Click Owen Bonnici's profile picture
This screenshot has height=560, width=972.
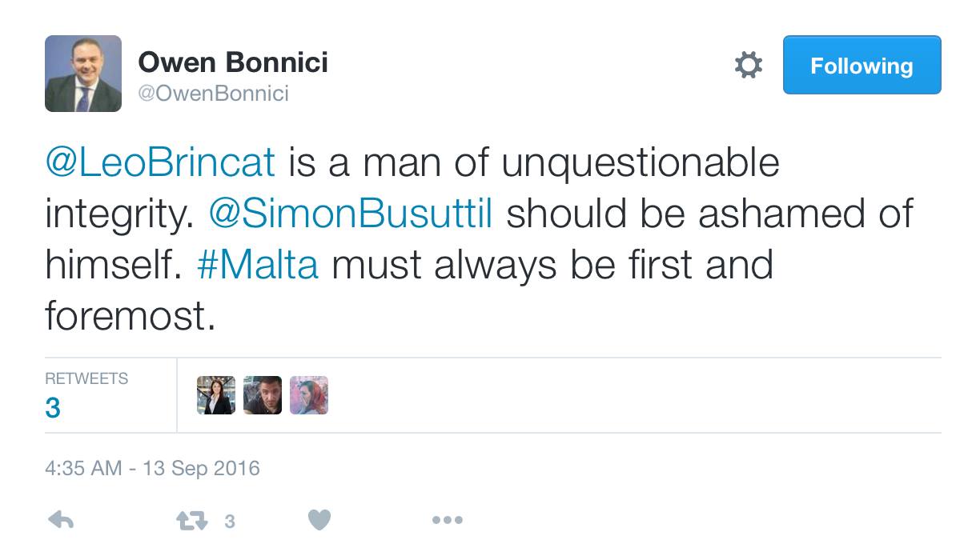point(83,74)
